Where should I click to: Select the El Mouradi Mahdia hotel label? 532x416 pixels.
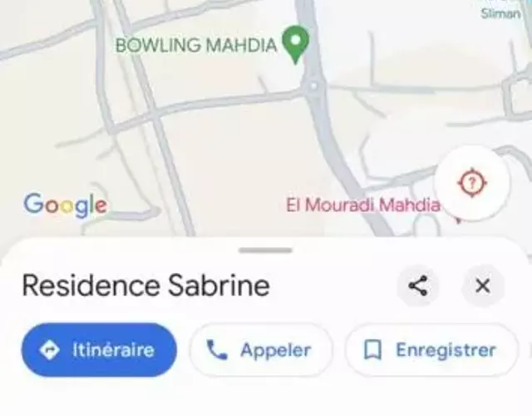click(363, 205)
